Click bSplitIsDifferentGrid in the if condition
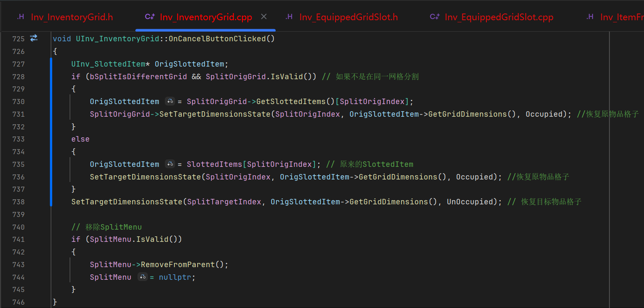Image resolution: width=644 pixels, height=308 pixels. (138, 77)
